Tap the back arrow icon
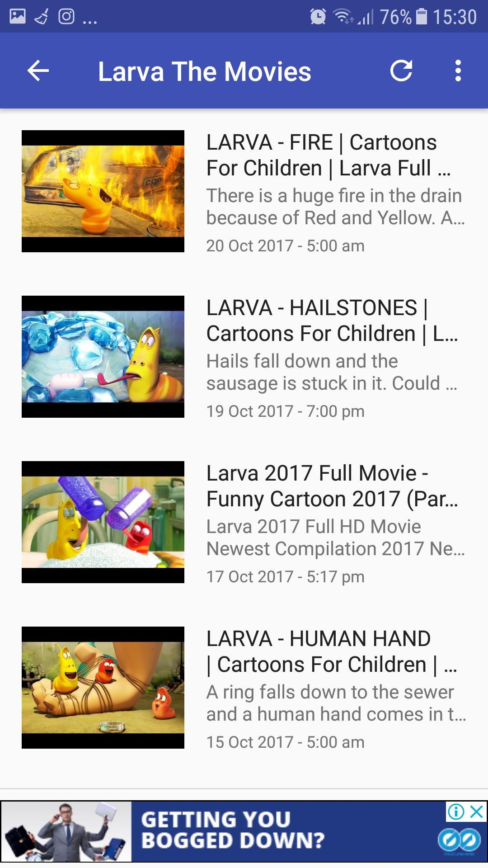The height and width of the screenshot is (868, 488). coord(38,71)
